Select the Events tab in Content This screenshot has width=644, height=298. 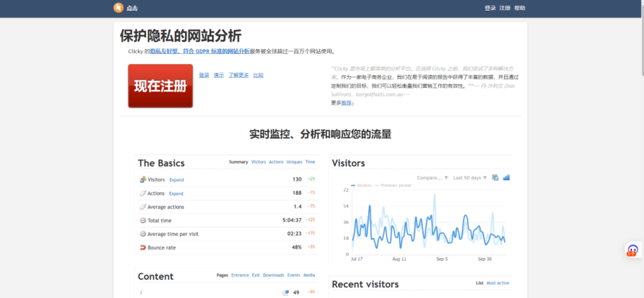294,275
